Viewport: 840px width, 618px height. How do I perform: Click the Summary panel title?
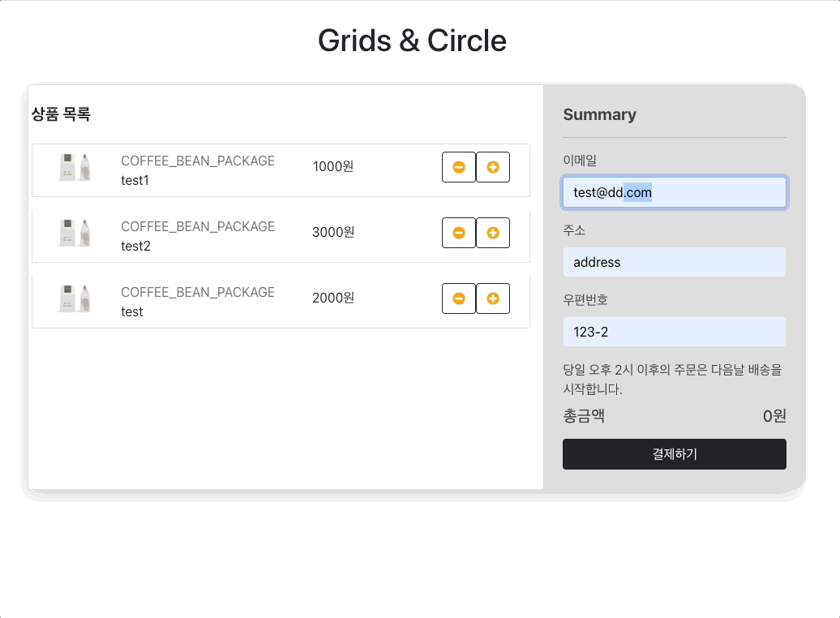pos(600,114)
